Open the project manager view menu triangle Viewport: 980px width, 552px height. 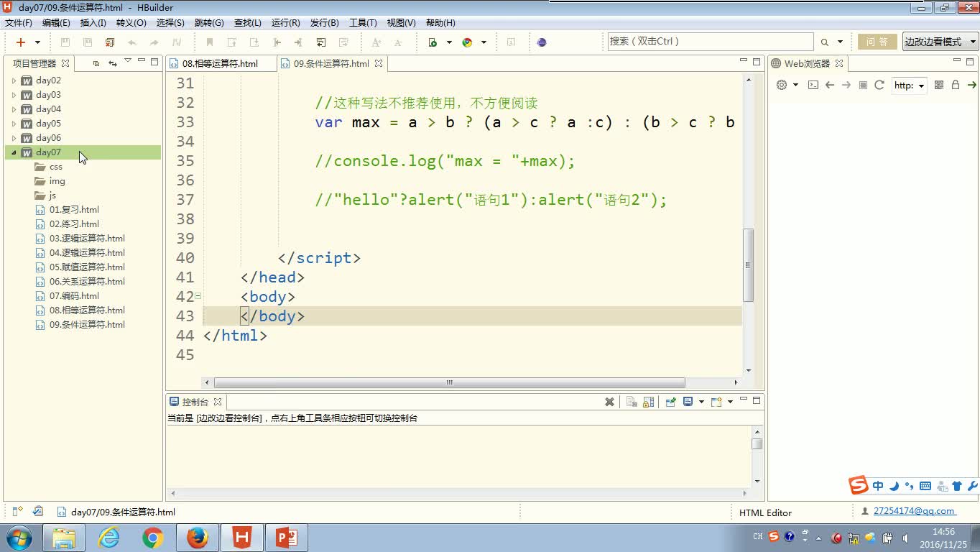(128, 61)
